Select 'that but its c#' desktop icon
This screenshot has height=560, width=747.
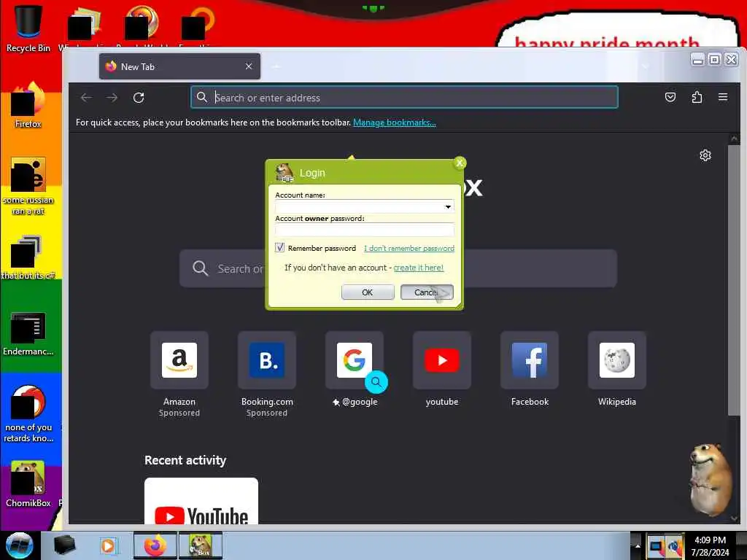tap(28, 257)
